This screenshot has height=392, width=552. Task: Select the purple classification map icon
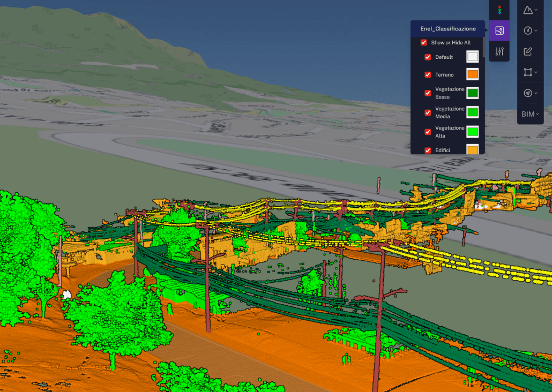(499, 31)
